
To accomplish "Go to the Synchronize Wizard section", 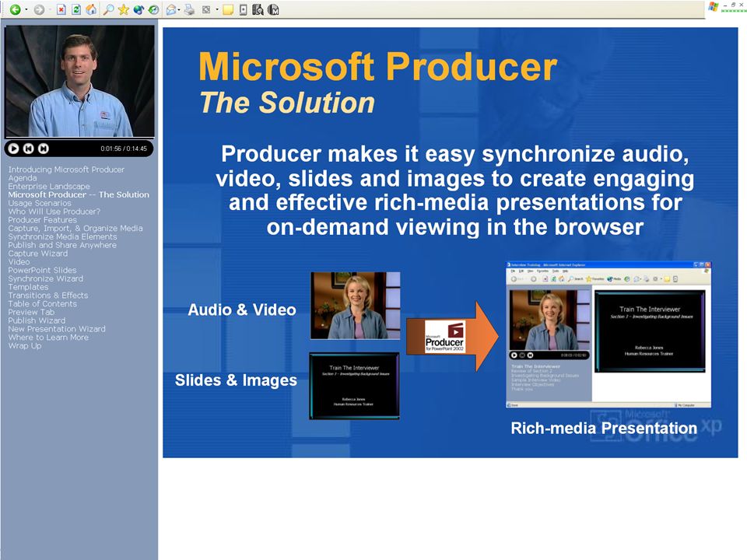I will [x=46, y=278].
